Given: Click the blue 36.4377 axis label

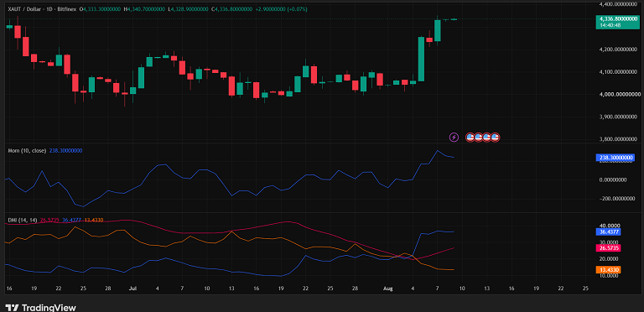Looking at the screenshot, I should click(x=608, y=232).
